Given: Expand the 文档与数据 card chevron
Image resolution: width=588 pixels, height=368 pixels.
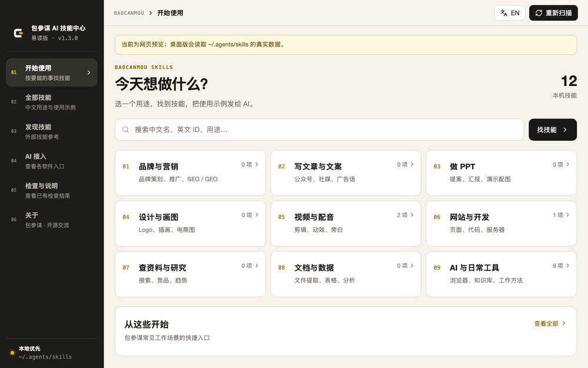Looking at the screenshot, I should [x=412, y=266].
